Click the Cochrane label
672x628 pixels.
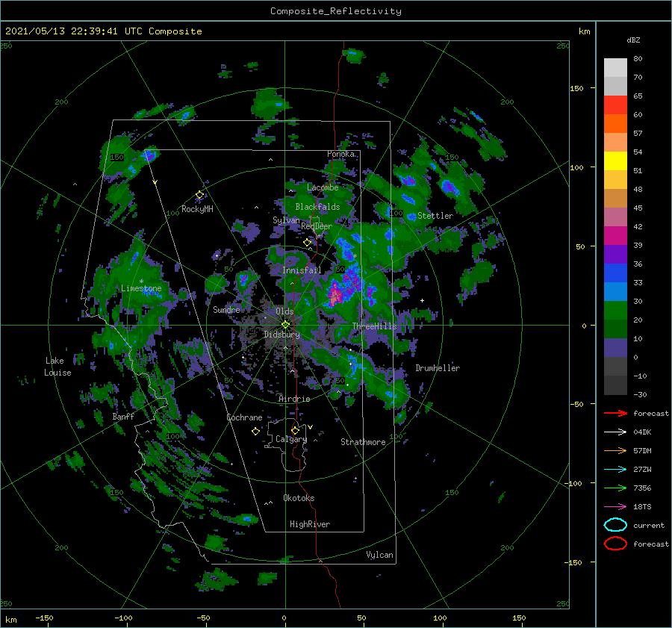pos(244,417)
